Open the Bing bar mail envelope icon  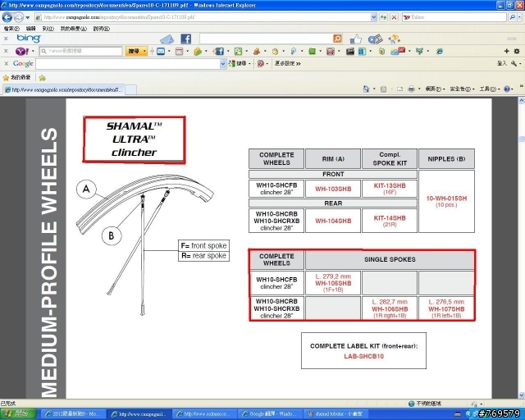(167, 39)
